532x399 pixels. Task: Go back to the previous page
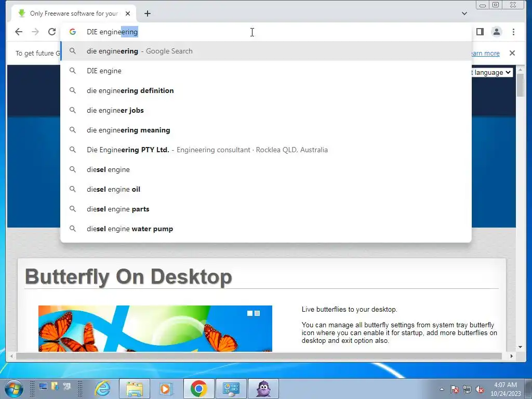[19, 32]
